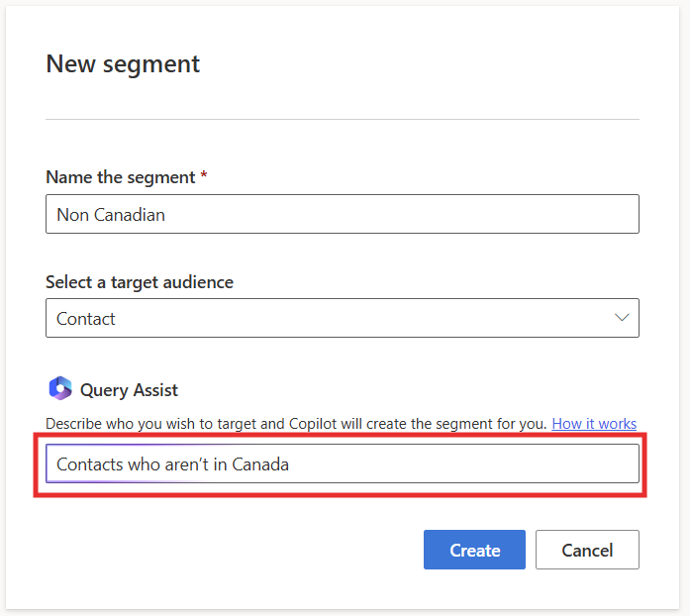Click the divider line under New segment
Image resolution: width=690 pixels, height=616 pixels.
coord(342,119)
